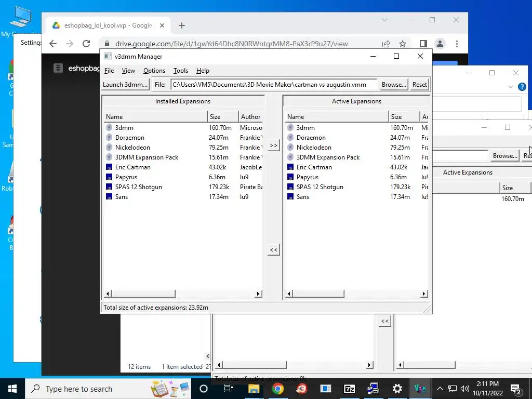Open Chrome's profile avatar icon
532x399 pixels.
click(440, 44)
